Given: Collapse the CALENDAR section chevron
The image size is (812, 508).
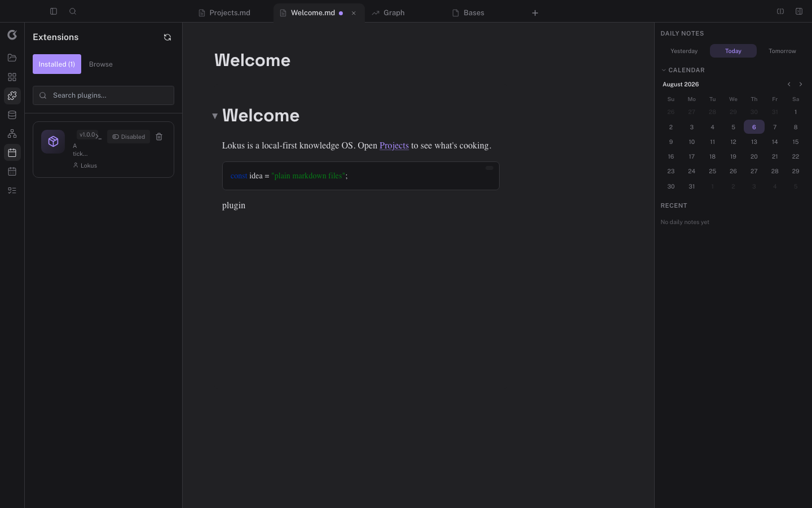Looking at the screenshot, I should pyautogui.click(x=664, y=70).
